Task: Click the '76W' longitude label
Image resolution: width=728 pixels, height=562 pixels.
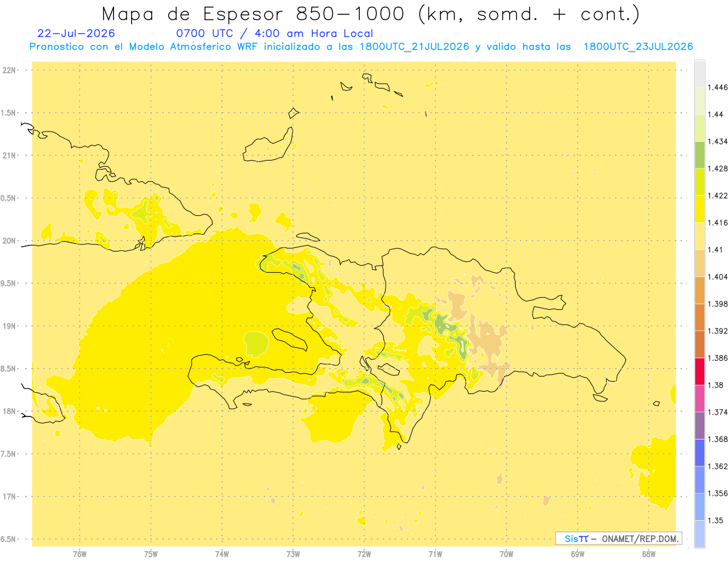Action: [79, 554]
